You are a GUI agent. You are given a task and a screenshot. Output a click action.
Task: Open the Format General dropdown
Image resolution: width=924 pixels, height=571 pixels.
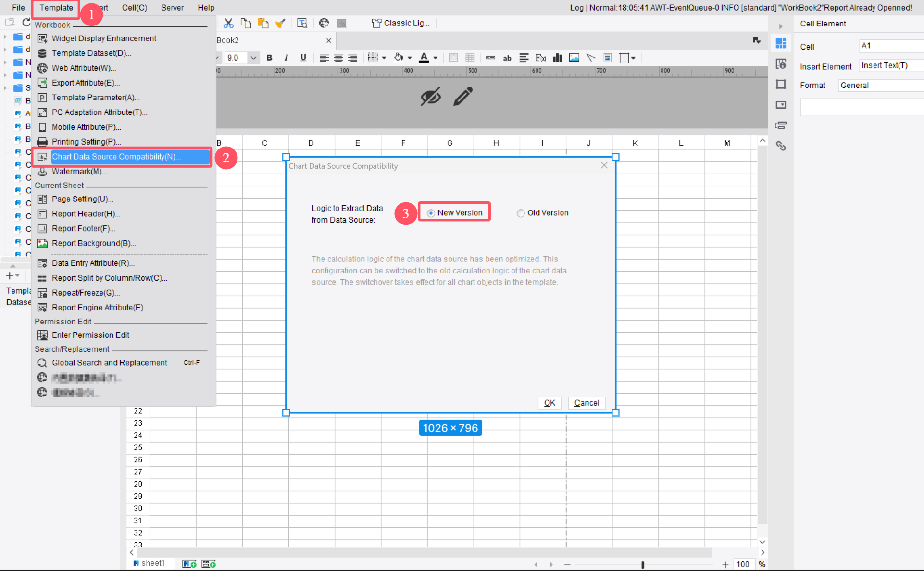coord(881,86)
